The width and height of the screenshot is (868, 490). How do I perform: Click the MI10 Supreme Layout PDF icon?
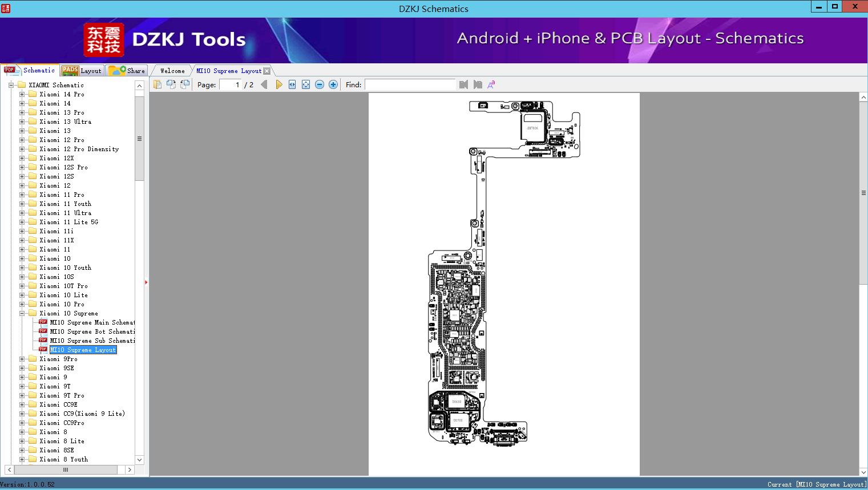(43, 349)
